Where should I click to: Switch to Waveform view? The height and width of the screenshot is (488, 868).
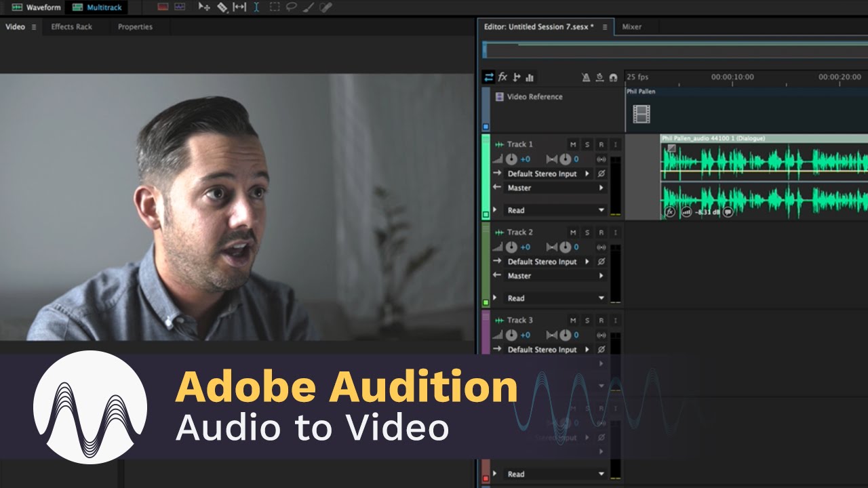coord(36,7)
